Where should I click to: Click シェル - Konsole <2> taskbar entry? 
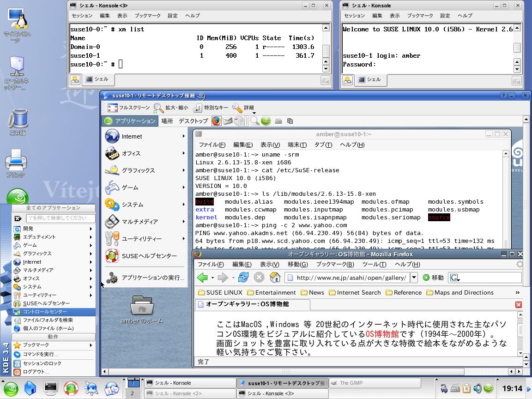tap(190, 393)
